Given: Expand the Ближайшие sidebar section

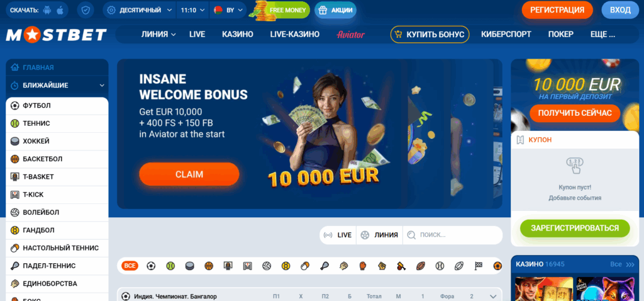Looking at the screenshot, I should [57, 86].
